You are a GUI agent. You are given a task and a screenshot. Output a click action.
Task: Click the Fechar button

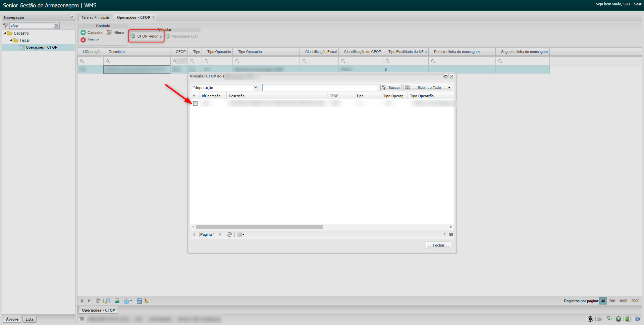click(x=438, y=245)
